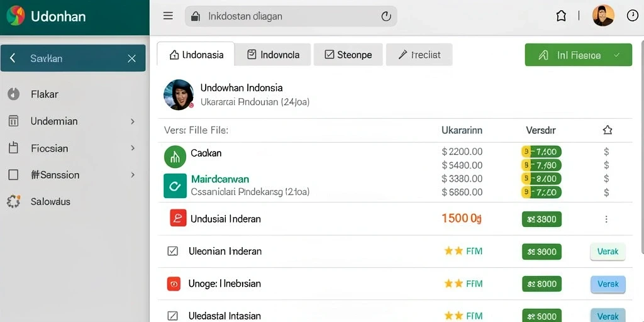Switch to the Undonasia tab
Screen dimensions: 644x322
[196, 54]
